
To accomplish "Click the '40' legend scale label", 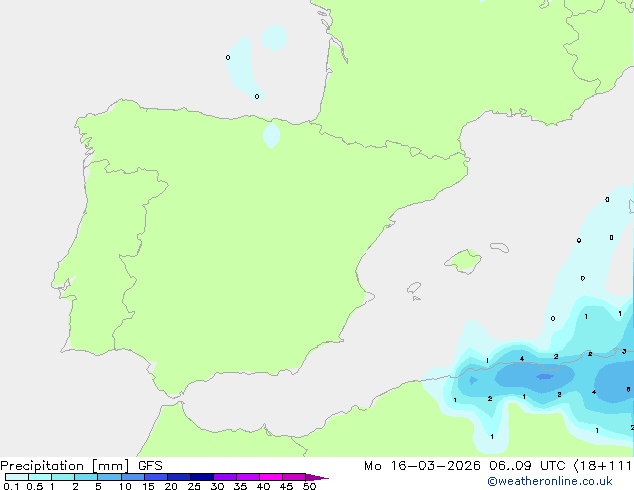I will (263, 486).
